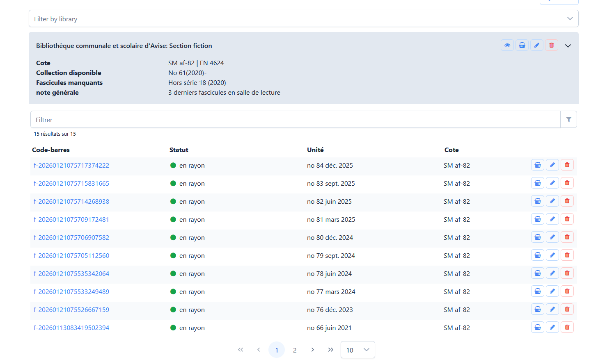
Task: Go to page 2 of results
Action: click(x=295, y=350)
